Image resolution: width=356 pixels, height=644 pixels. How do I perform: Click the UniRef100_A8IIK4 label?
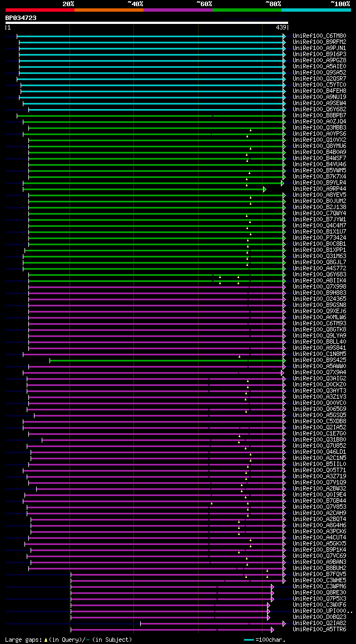pyautogui.click(x=319, y=280)
